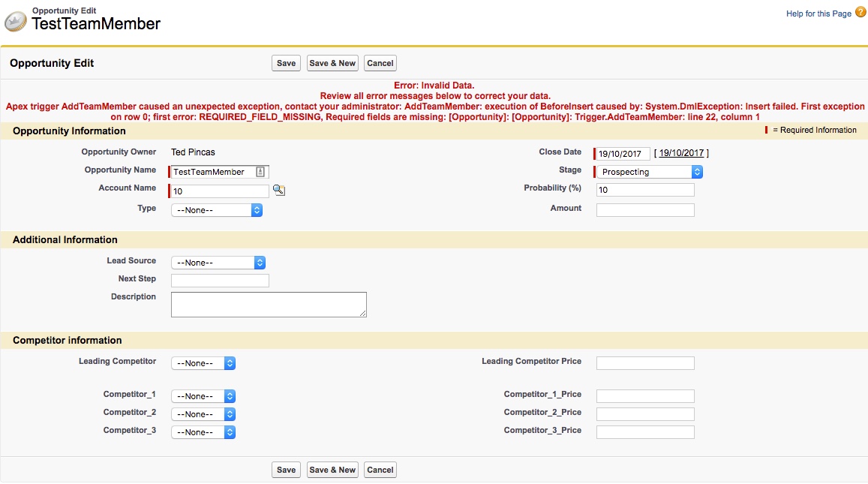Open the Stage dropdown showing Prospecting
The image size is (868, 484).
point(650,172)
